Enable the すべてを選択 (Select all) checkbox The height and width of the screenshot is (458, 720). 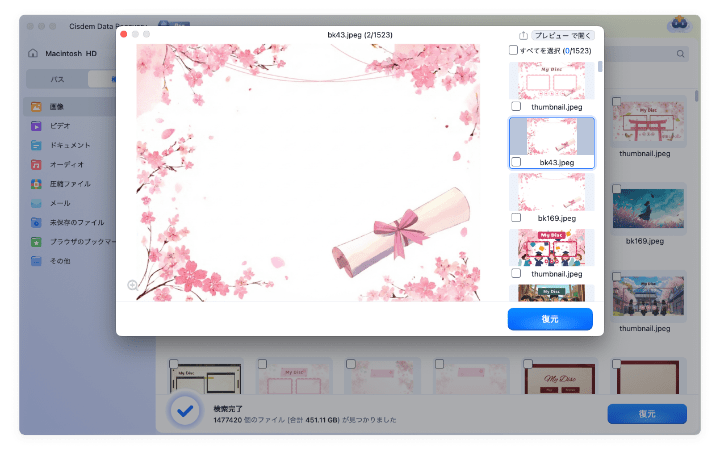coord(513,50)
